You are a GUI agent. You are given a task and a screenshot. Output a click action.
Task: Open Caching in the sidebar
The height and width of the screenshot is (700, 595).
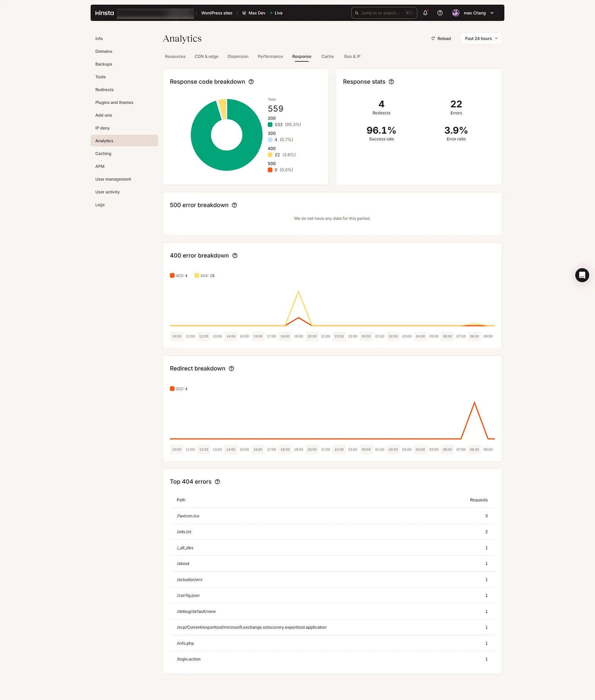point(103,154)
